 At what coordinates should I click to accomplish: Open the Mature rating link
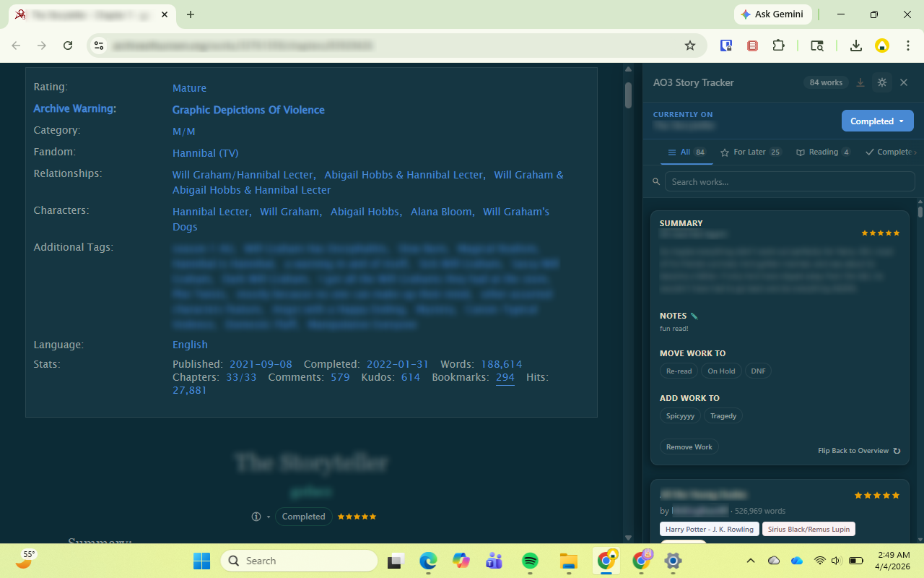(x=189, y=88)
